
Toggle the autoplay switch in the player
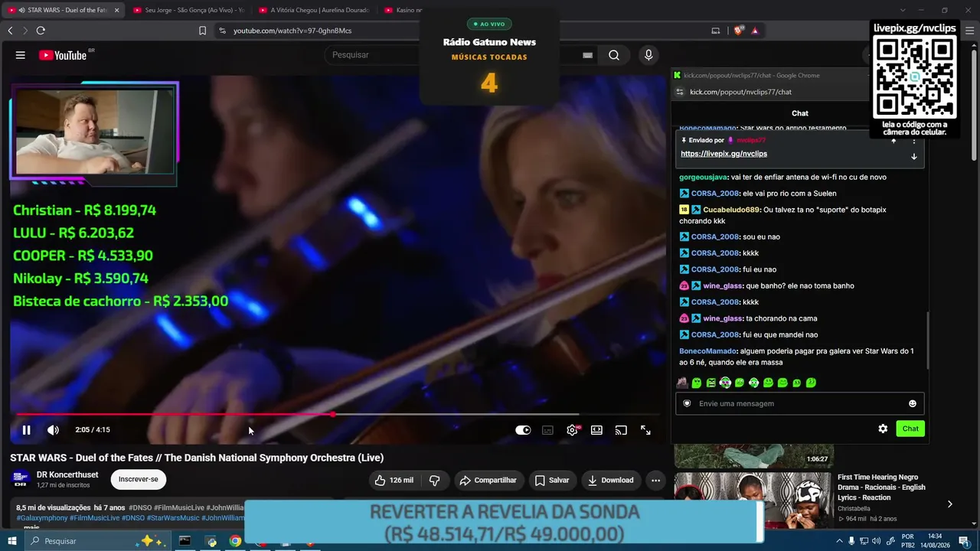[x=523, y=430]
